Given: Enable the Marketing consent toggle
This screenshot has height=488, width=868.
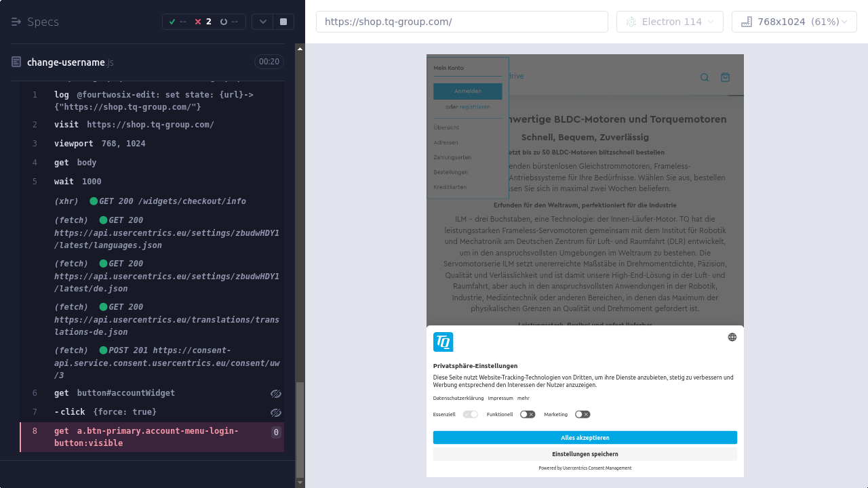Looking at the screenshot, I should tap(582, 414).
